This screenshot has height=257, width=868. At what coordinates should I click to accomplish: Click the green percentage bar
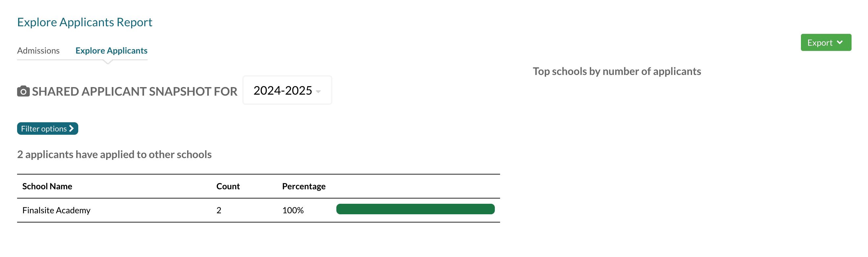(x=415, y=209)
